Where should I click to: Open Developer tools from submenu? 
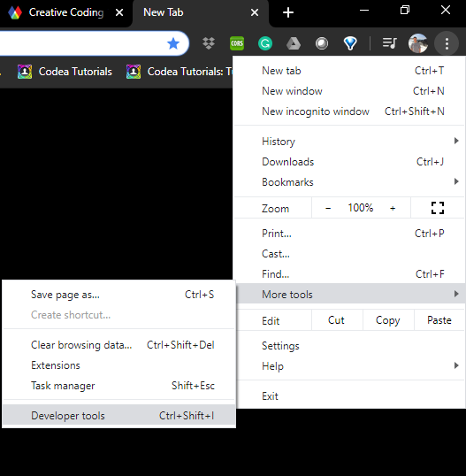118,415
